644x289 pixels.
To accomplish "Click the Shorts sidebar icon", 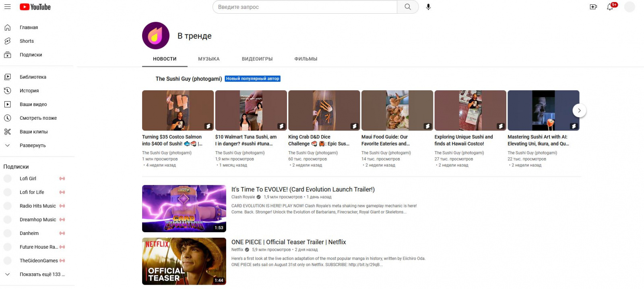I will (x=7, y=41).
